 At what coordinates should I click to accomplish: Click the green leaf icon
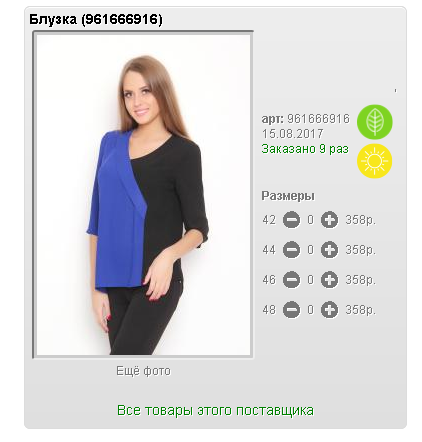(374, 122)
